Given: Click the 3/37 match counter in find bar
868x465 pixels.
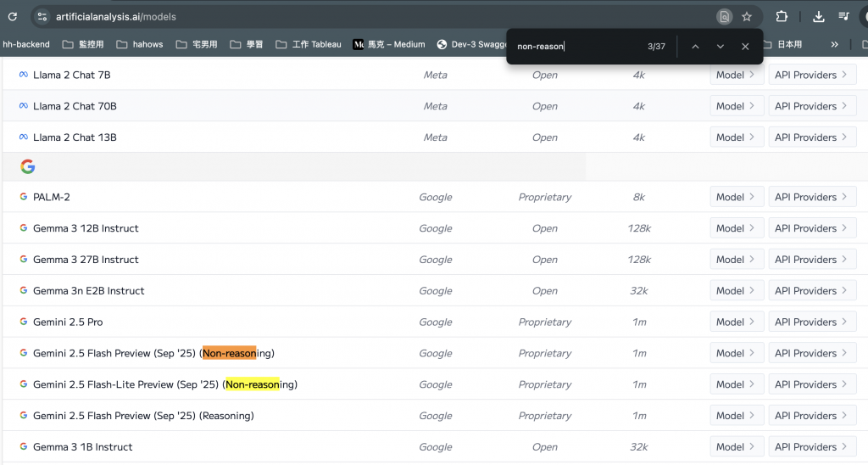Looking at the screenshot, I should [x=657, y=47].
